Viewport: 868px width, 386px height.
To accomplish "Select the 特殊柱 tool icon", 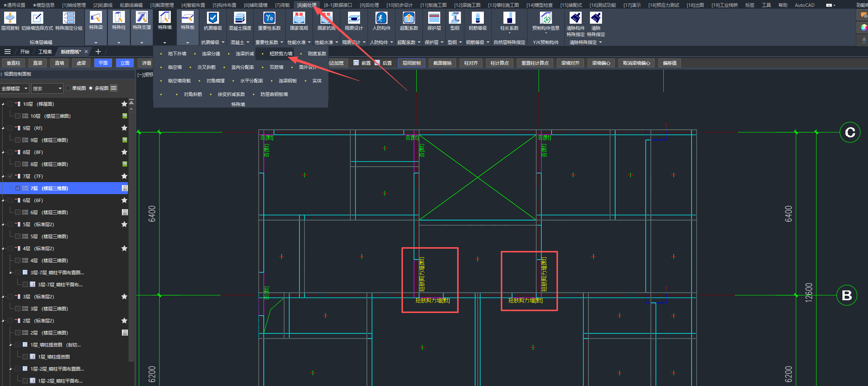I will [119, 17].
